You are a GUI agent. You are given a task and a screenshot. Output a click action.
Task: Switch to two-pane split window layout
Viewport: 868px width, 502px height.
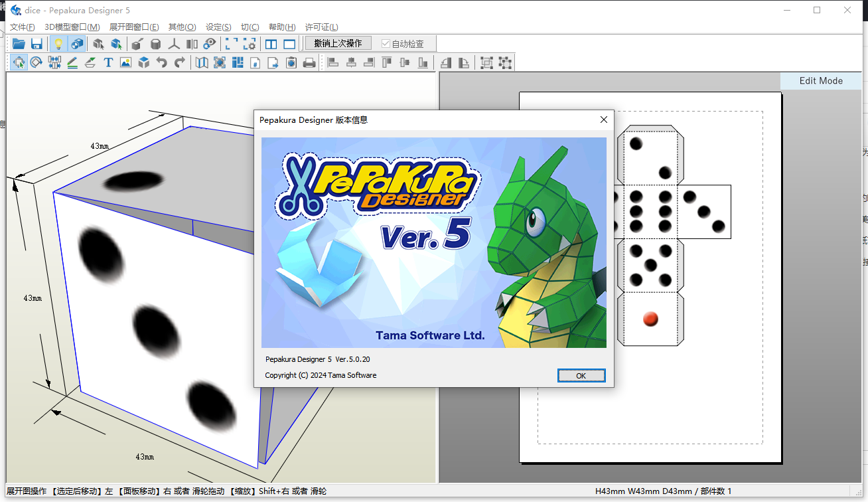271,44
